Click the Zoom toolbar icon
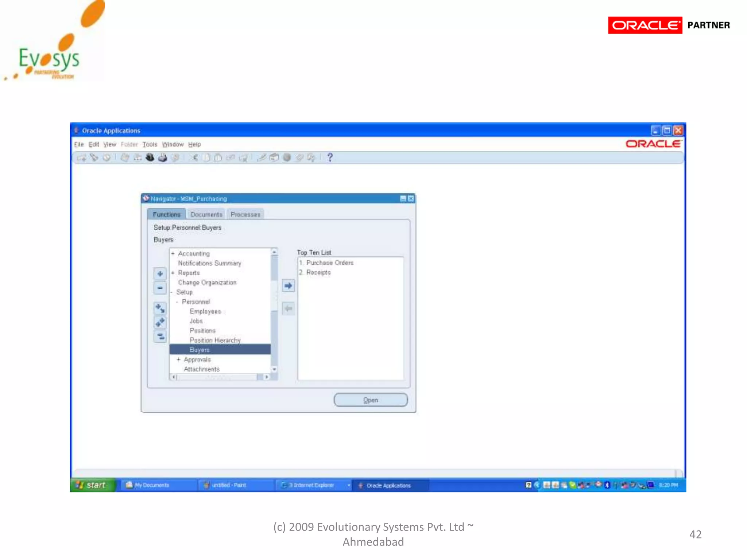This screenshot has height=560, width=747. [x=274, y=157]
